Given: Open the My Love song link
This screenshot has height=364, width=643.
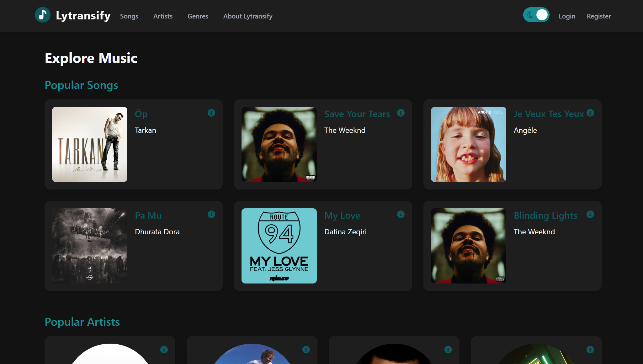Looking at the screenshot, I should (342, 216).
